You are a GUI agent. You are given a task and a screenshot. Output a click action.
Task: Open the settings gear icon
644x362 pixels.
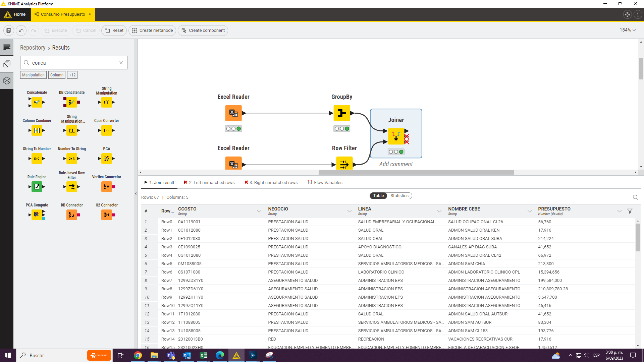tap(628, 14)
